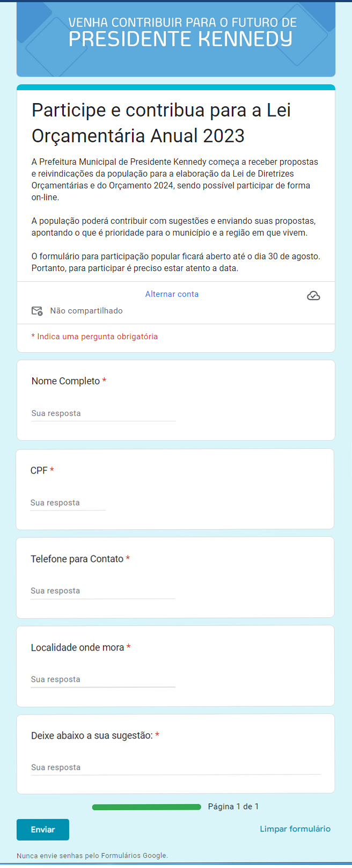This screenshot has height=868, width=352.
Task: Click the CPF question label
Action: (x=39, y=470)
